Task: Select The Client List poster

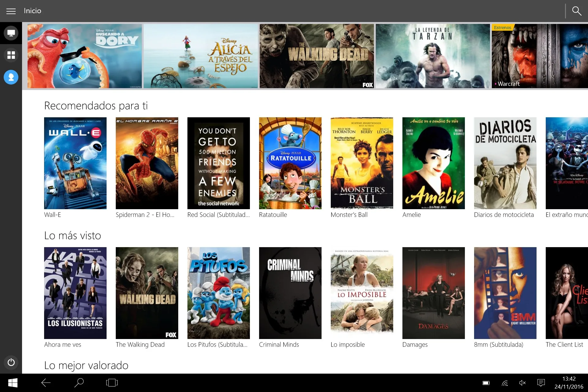Action: click(567, 293)
